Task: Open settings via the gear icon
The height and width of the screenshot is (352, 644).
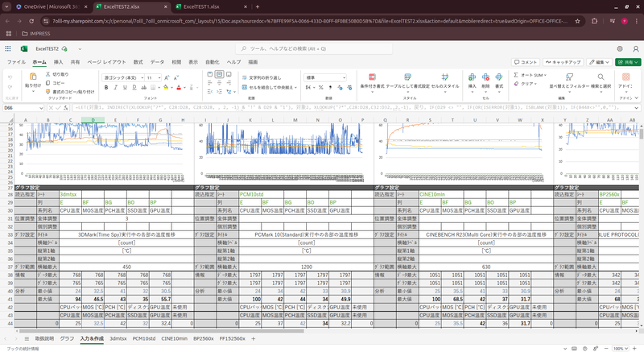Action: 620,48
